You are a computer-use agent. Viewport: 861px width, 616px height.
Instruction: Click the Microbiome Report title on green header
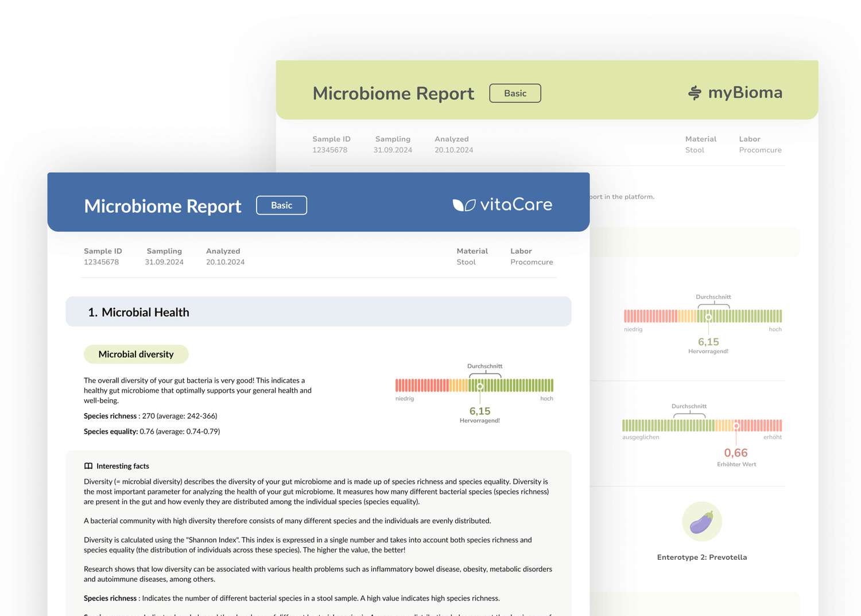pyautogui.click(x=393, y=93)
